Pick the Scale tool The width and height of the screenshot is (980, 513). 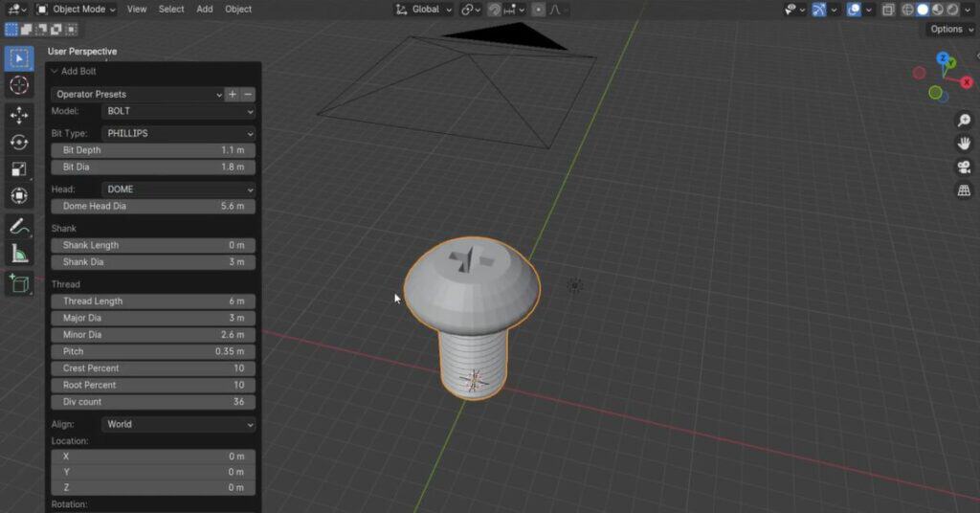[19, 169]
